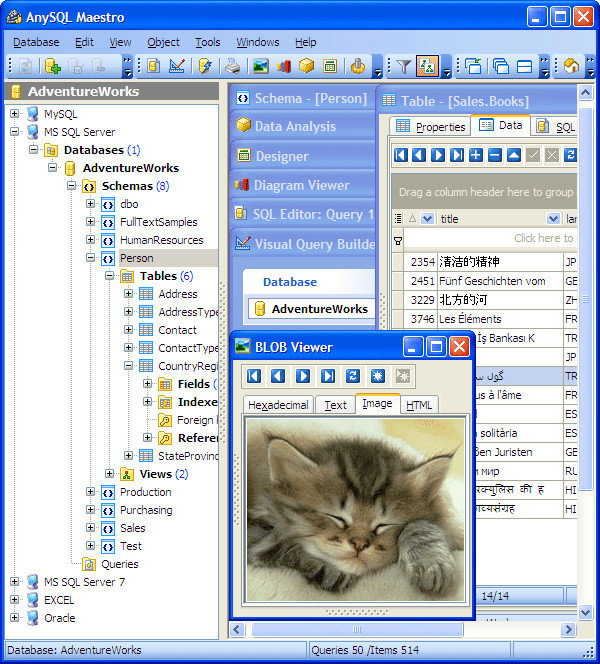
Task: Open the Windows menu
Action: (257, 42)
